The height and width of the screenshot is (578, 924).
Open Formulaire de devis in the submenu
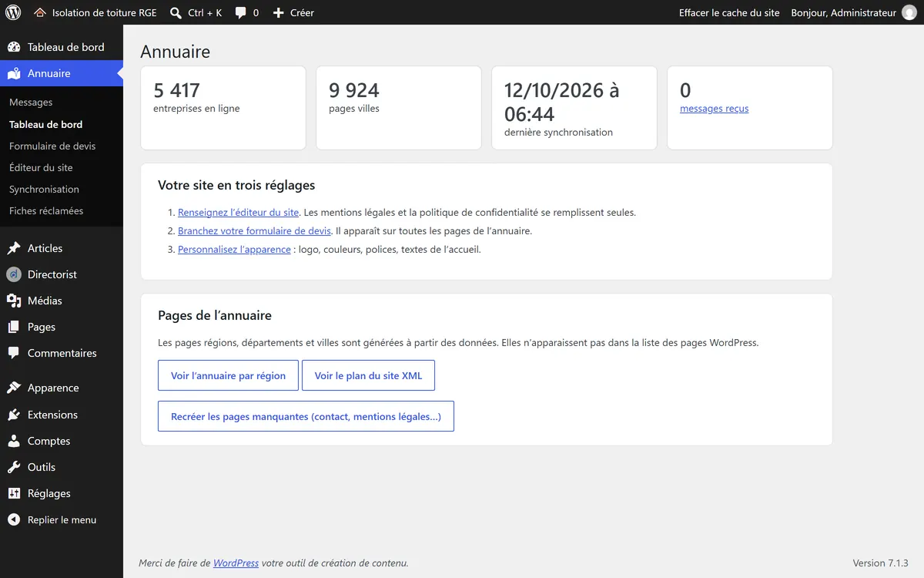point(52,146)
